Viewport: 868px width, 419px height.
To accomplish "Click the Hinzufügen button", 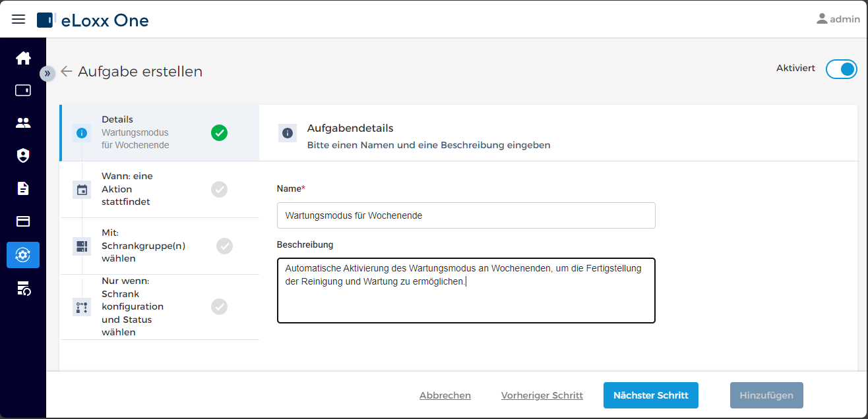I will point(766,395).
